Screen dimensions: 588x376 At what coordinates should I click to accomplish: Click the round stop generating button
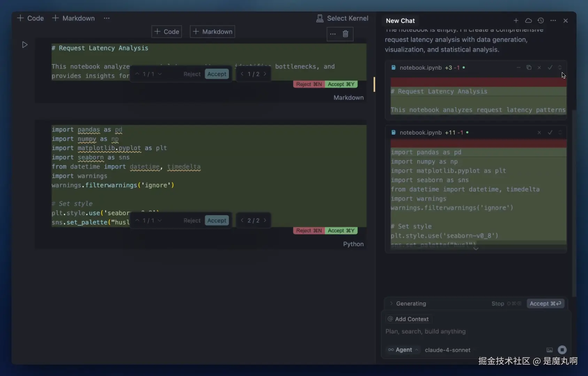pyautogui.click(x=562, y=350)
